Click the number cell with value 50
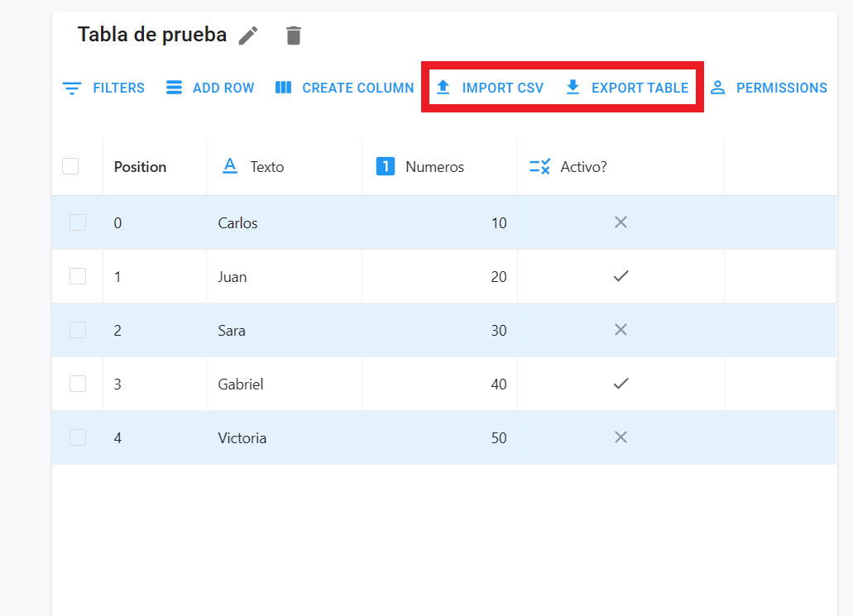 (x=439, y=437)
